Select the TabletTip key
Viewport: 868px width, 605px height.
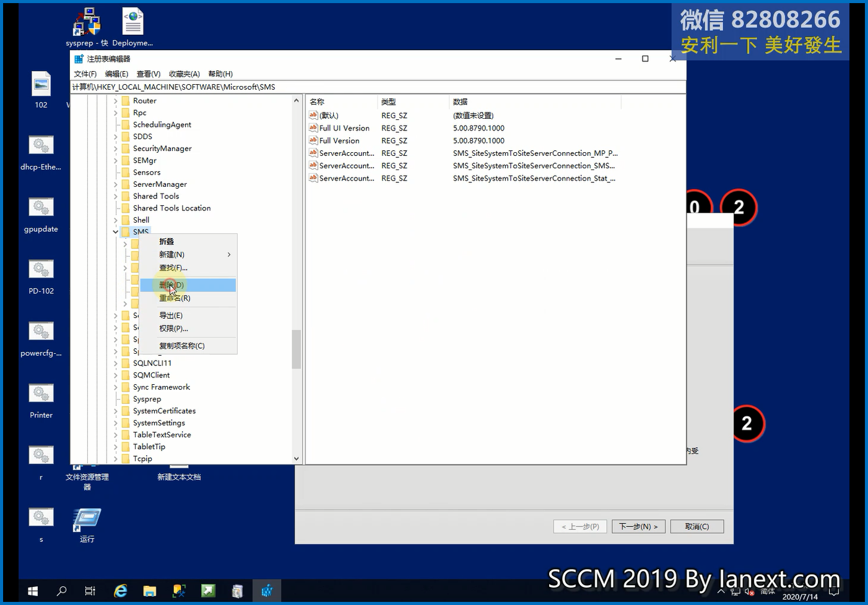click(149, 447)
